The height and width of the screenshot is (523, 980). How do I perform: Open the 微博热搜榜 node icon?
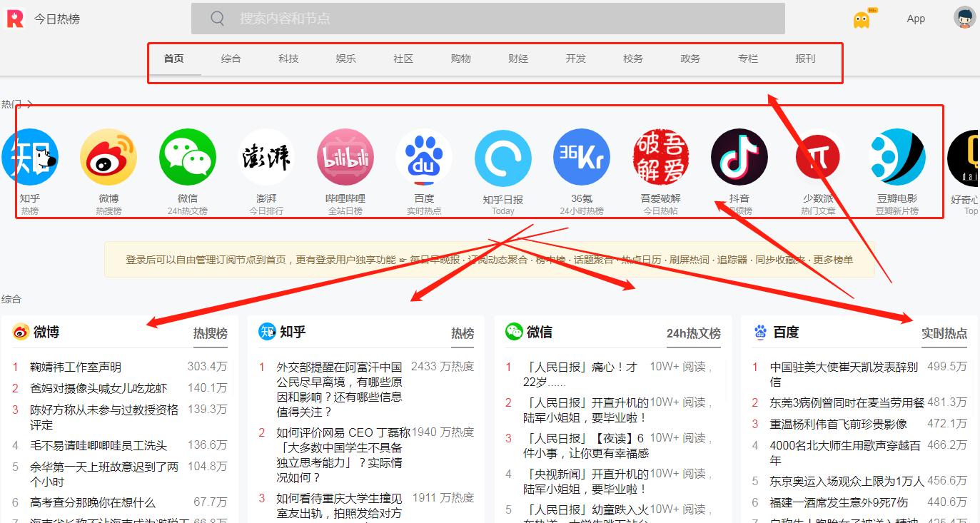click(108, 157)
